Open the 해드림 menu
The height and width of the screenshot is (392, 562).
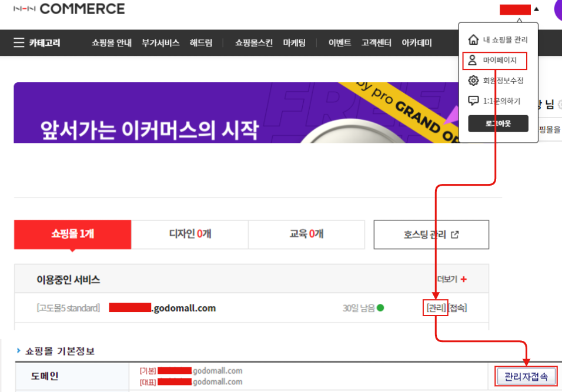(201, 43)
